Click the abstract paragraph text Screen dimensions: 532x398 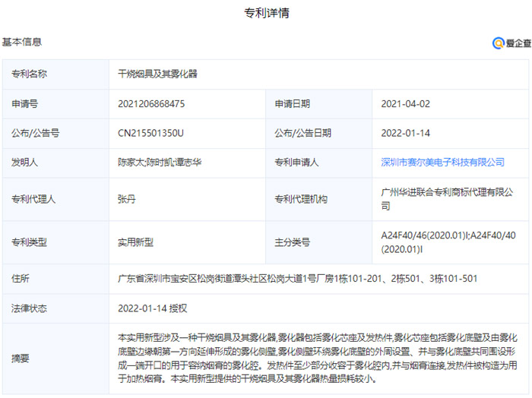(318, 358)
